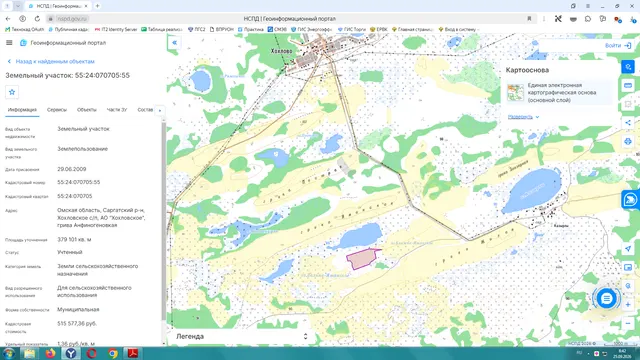The height and width of the screenshot is (360, 640).
Task: Go back in the browser
Action: tap(8, 19)
